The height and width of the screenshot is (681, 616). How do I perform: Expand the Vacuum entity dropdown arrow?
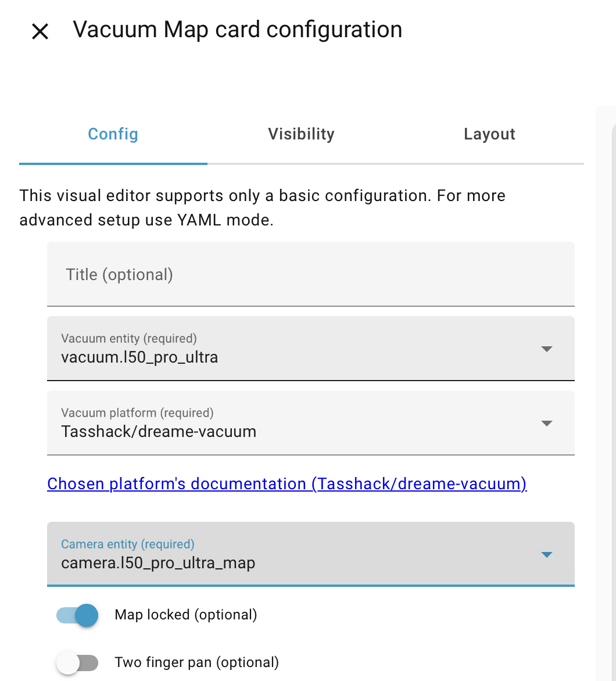(546, 349)
